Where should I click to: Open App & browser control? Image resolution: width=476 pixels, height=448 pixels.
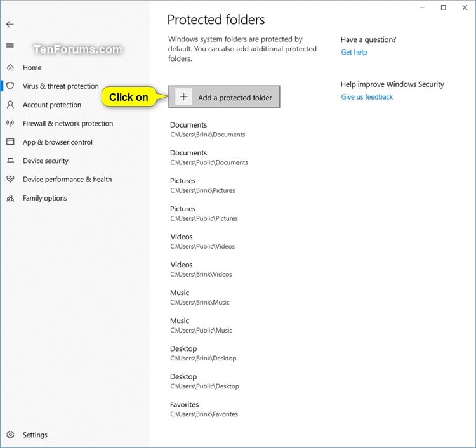click(57, 142)
